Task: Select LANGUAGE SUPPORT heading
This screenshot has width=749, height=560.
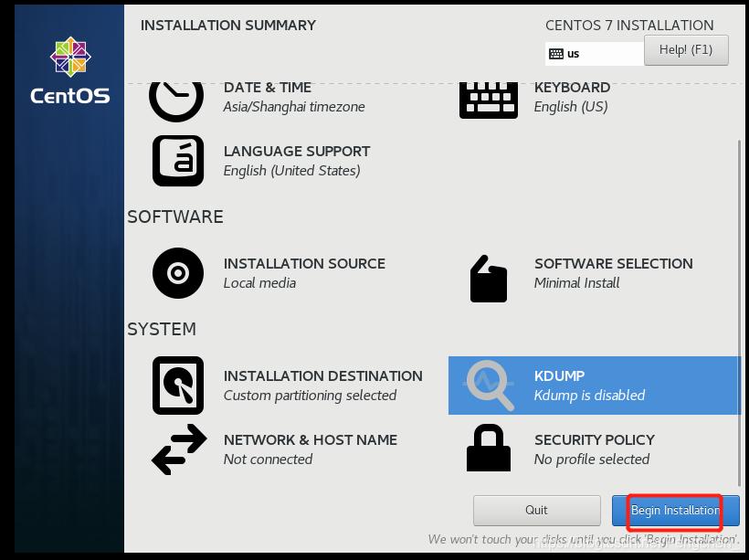Action: 297,152
